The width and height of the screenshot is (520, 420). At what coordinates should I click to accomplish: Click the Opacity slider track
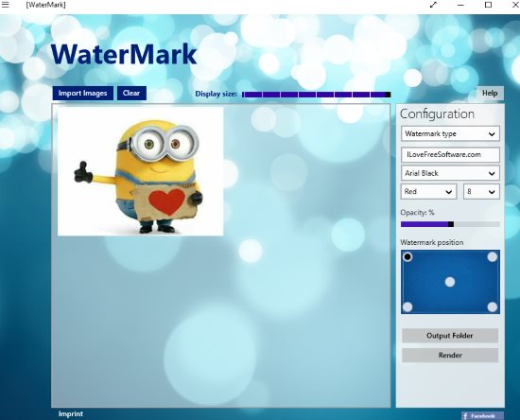point(450,224)
